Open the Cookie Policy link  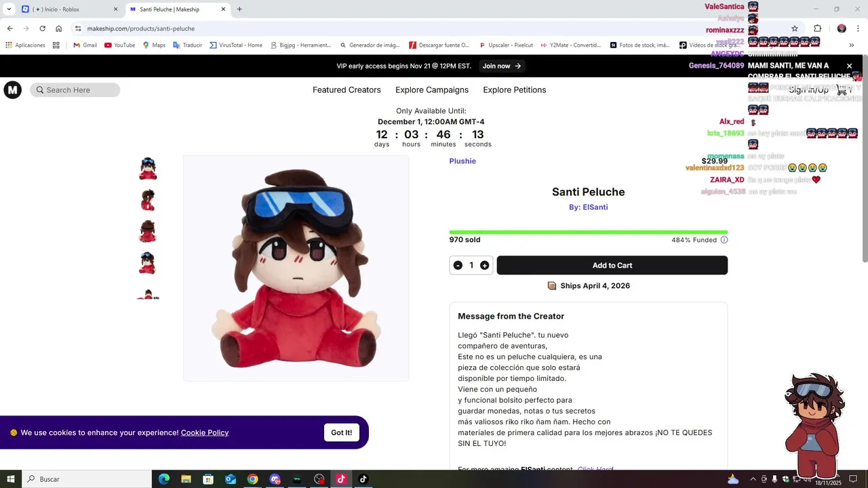pyautogui.click(x=205, y=432)
